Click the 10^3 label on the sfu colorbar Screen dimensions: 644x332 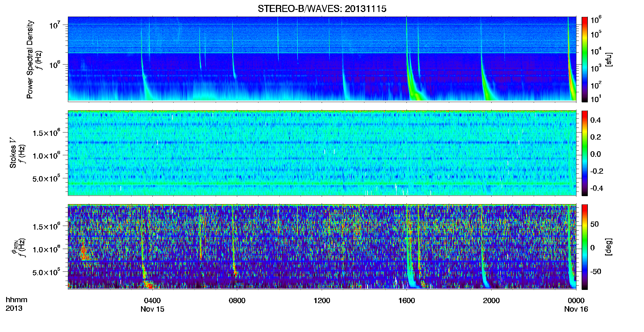(x=596, y=68)
